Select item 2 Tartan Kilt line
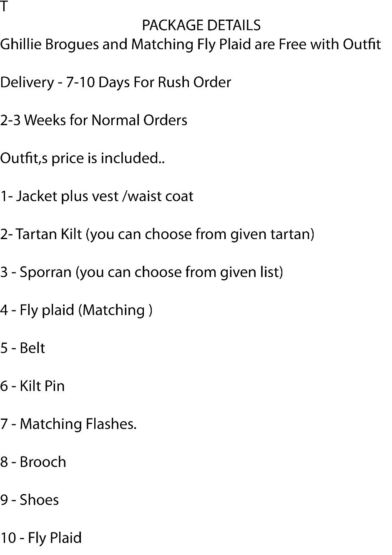 pyautogui.click(x=157, y=235)
